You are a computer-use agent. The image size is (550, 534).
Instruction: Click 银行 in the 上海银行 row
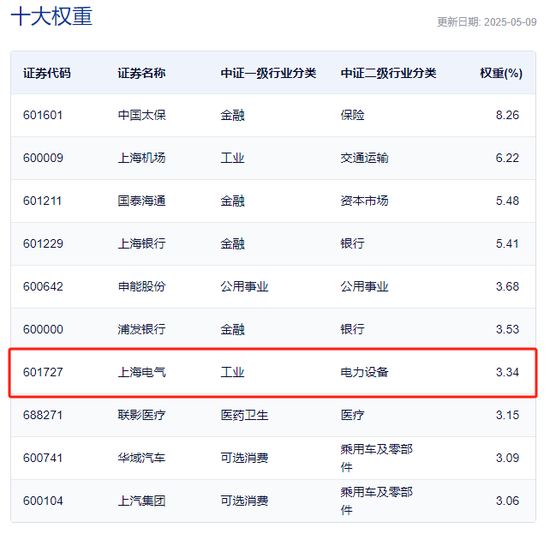353,243
